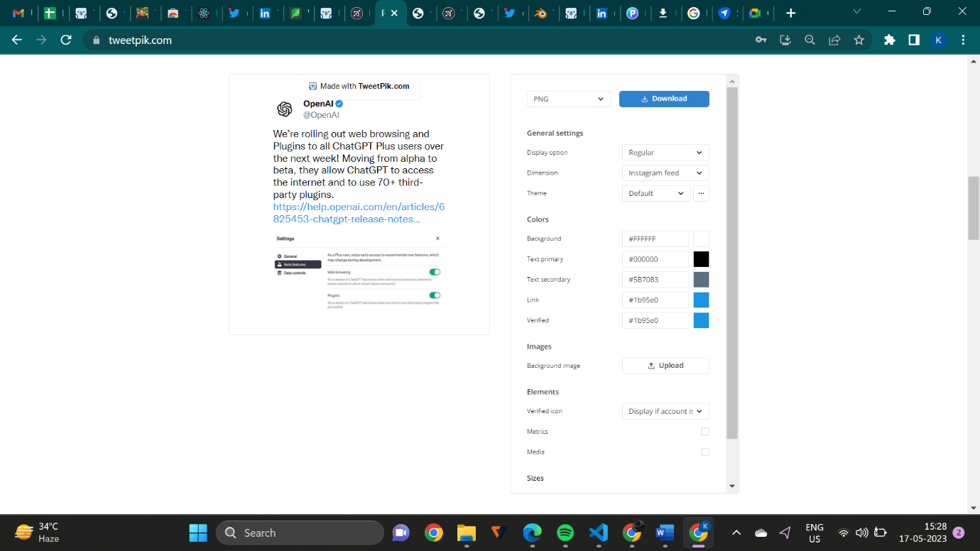Click the taskbar Search box
The width and height of the screenshot is (980, 551).
pyautogui.click(x=300, y=533)
